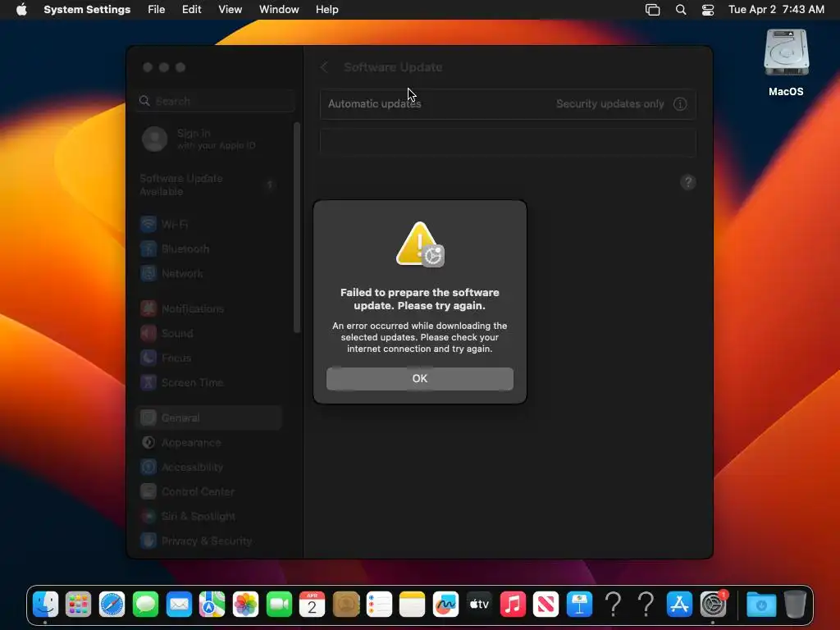
Task: Open News app in the Dock
Action: [x=546, y=605]
